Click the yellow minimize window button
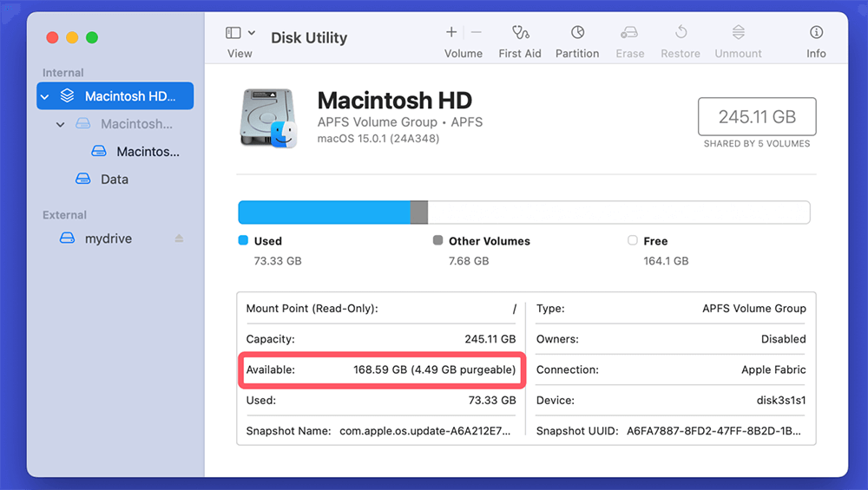The height and width of the screenshot is (490, 868). click(x=72, y=37)
